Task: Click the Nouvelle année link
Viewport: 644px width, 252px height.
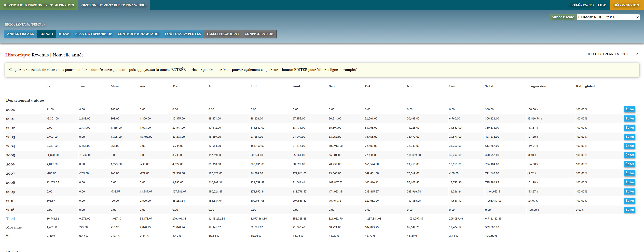Action: [68, 55]
